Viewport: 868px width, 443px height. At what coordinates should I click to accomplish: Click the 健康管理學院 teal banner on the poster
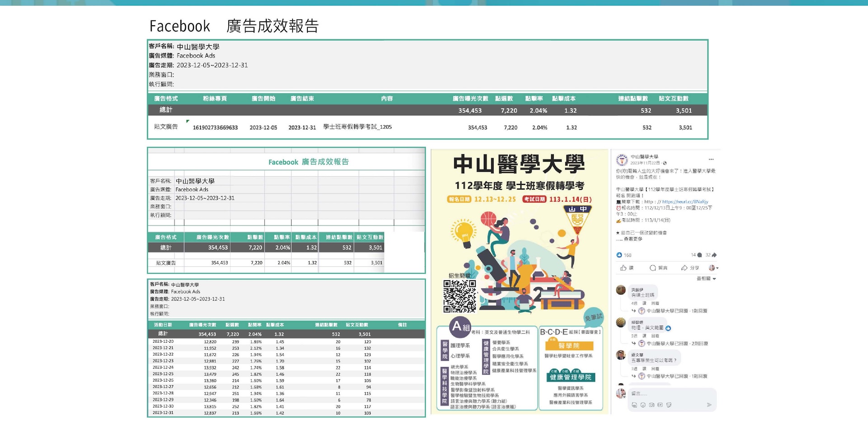click(x=571, y=377)
